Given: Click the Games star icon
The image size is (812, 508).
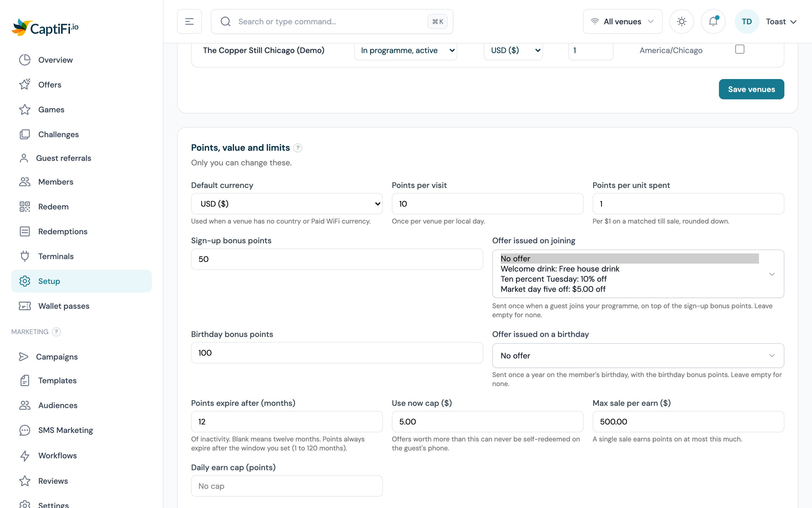Looking at the screenshot, I should pyautogui.click(x=25, y=110).
